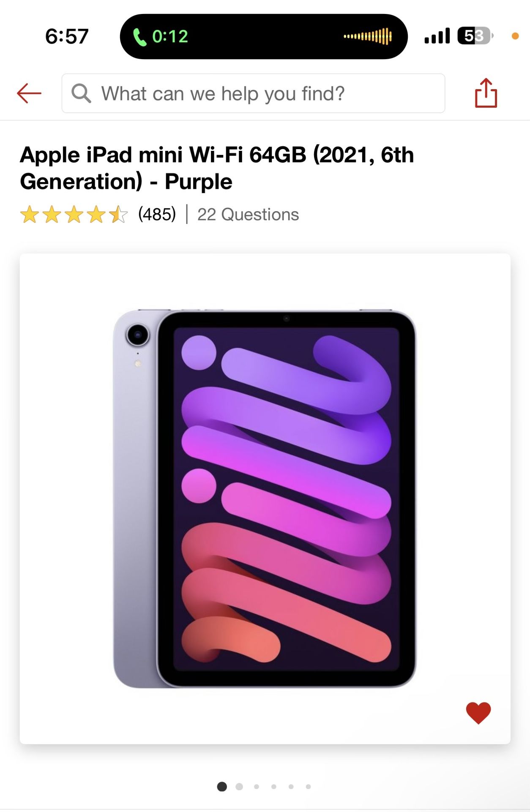Open the (485) reviews count
The height and width of the screenshot is (812, 530).
[157, 215]
